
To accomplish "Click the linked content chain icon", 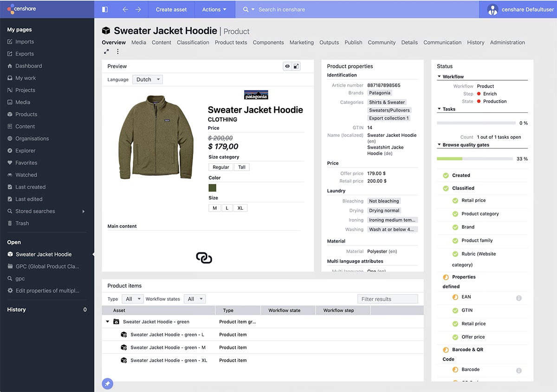I will pyautogui.click(x=204, y=257).
